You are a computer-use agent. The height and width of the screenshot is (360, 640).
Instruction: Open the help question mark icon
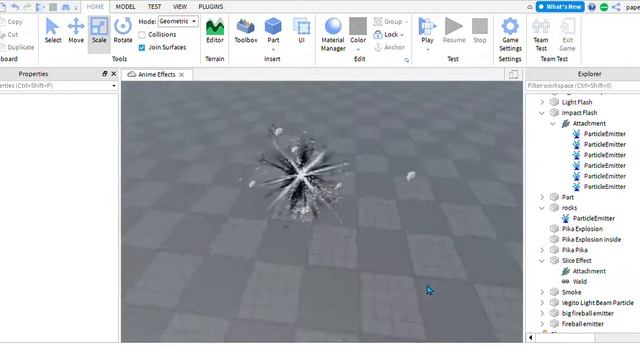tap(592, 7)
